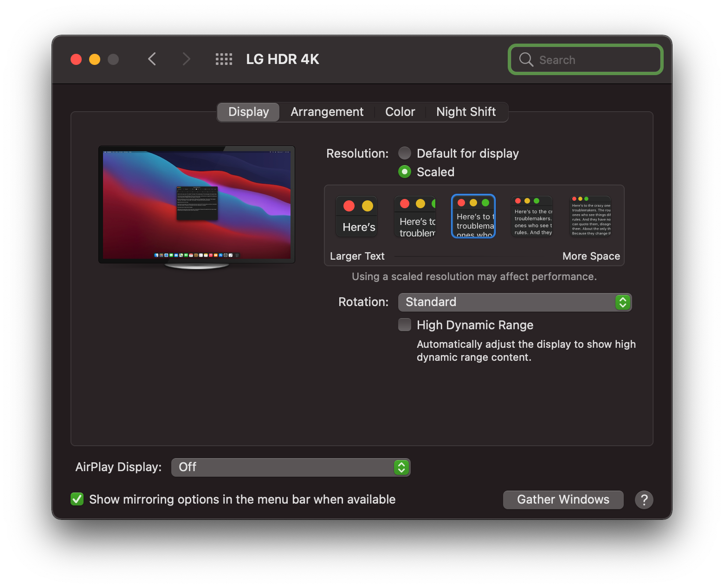
Task: Go forward with the right chevron
Action: pos(186,59)
